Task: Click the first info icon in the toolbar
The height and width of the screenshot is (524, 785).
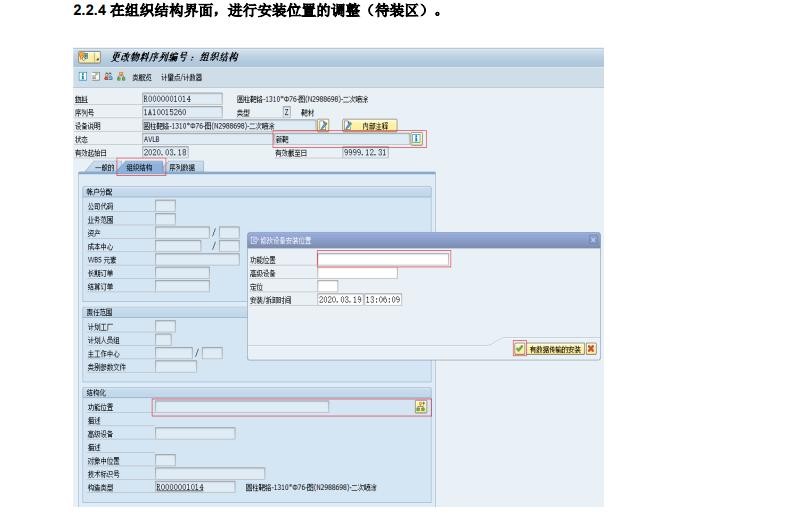Action: tap(80, 77)
